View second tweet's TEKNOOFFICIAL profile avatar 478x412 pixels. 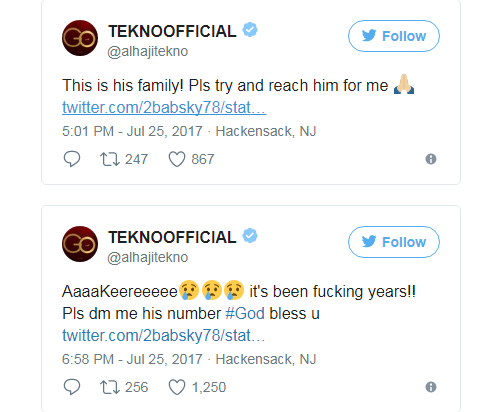point(80,244)
